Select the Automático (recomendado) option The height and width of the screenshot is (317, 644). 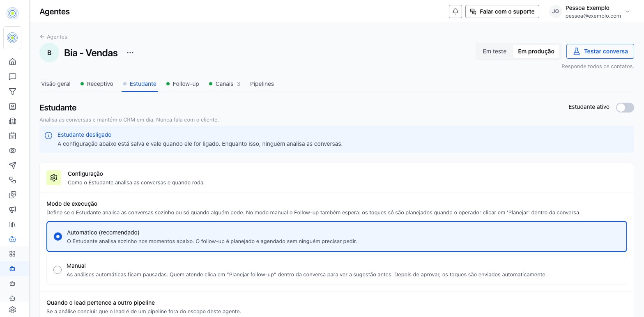click(336, 237)
